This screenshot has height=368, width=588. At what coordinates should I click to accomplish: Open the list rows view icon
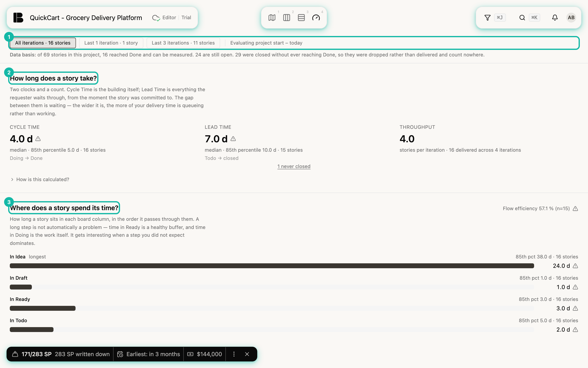[301, 18]
